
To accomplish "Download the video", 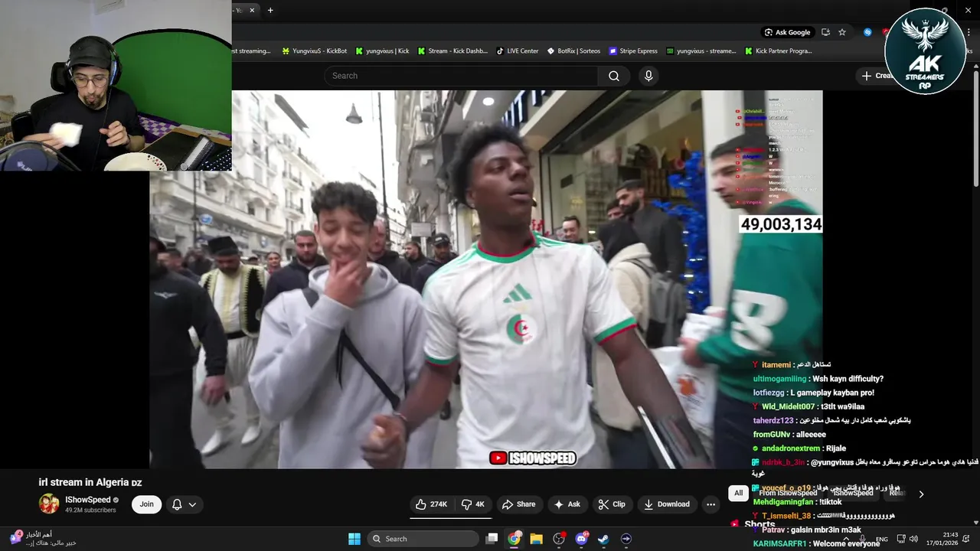I will click(667, 504).
